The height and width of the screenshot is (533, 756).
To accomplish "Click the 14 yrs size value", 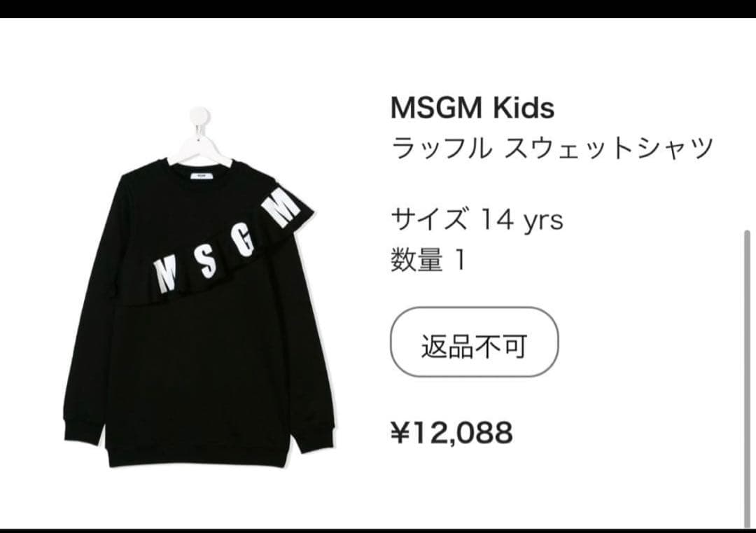I will [x=521, y=220].
